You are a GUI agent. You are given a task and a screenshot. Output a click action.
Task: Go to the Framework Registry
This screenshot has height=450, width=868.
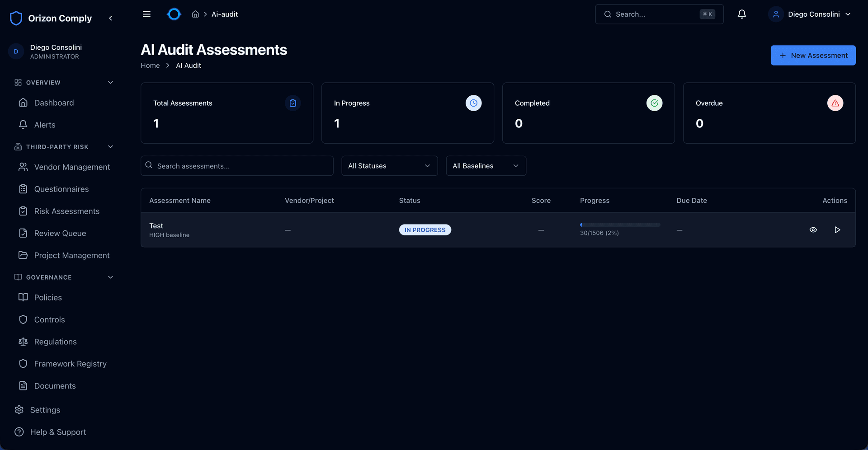[x=71, y=363]
